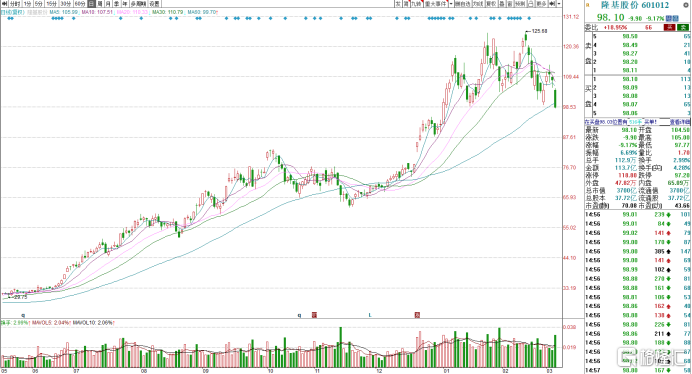692x374 pixels.
Task: Open the 预测 forecast toolbar button
Action: pos(520,4)
